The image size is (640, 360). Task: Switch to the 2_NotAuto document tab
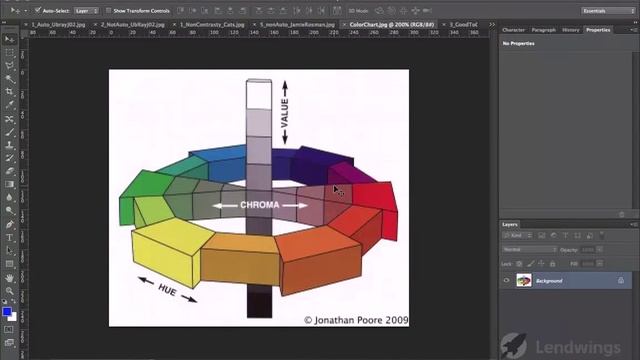click(133, 24)
